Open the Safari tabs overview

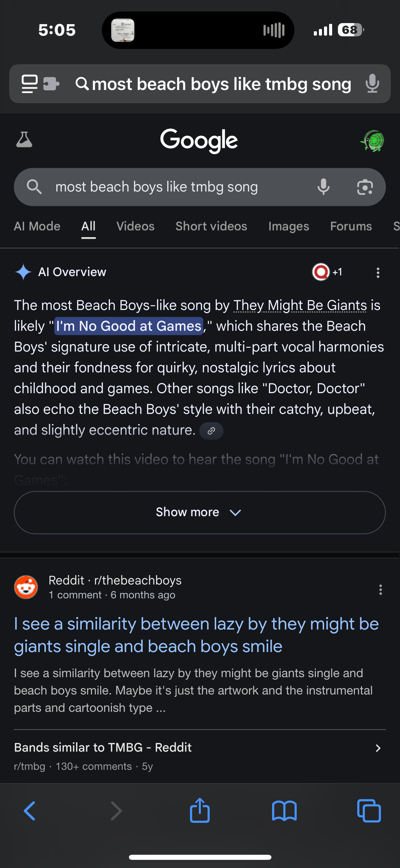[369, 811]
